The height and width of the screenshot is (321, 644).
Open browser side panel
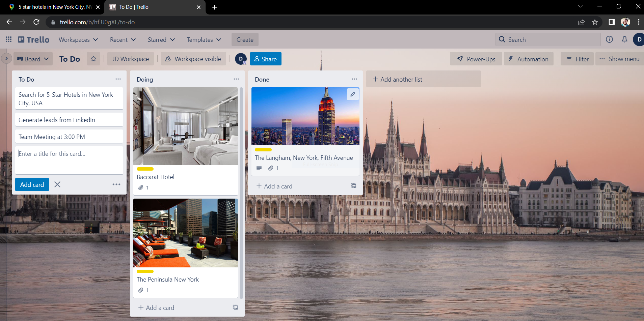click(x=611, y=22)
